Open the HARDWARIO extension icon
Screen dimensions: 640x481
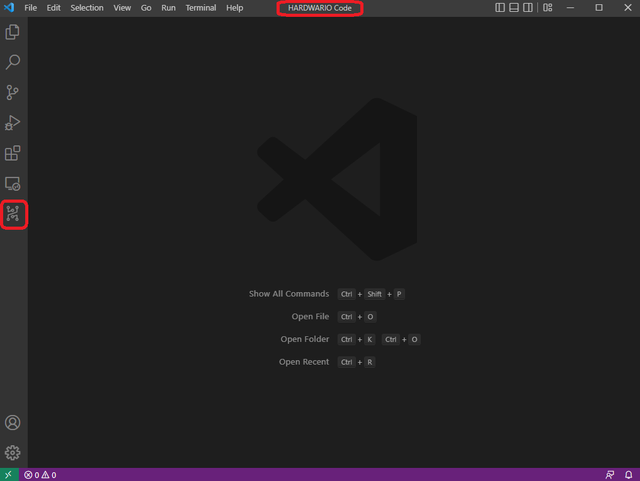click(x=14, y=214)
